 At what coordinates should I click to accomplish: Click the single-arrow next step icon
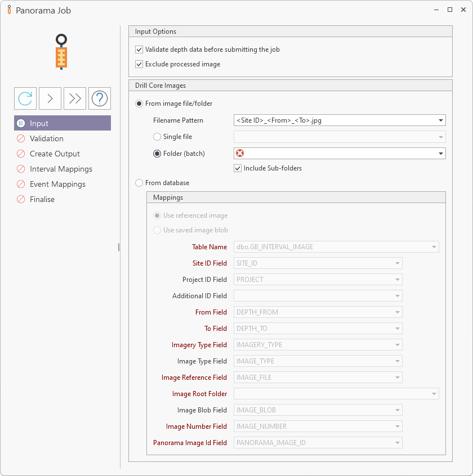(x=50, y=98)
